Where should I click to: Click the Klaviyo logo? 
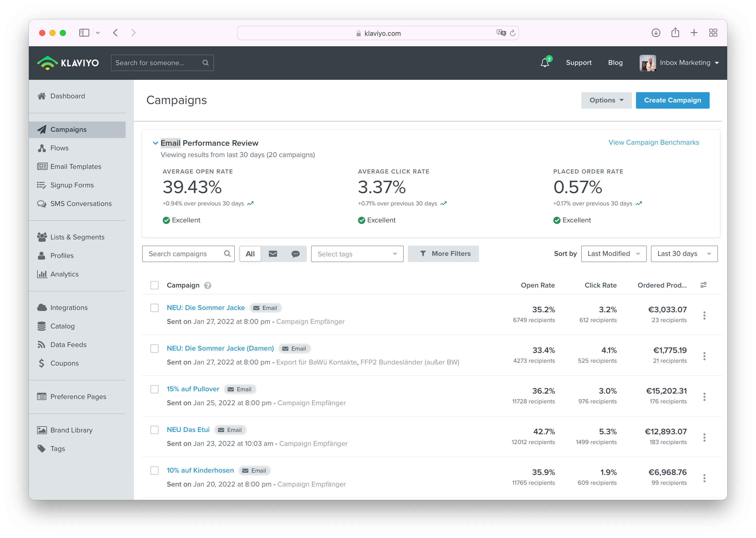[68, 63]
